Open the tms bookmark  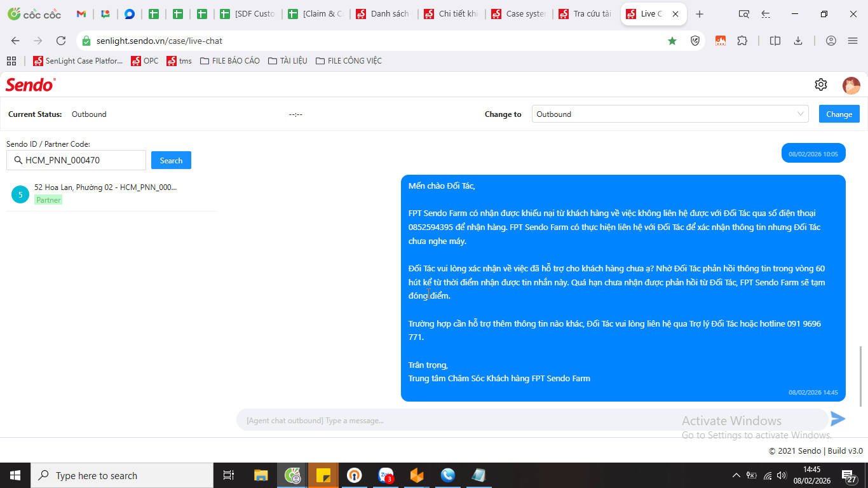[179, 61]
